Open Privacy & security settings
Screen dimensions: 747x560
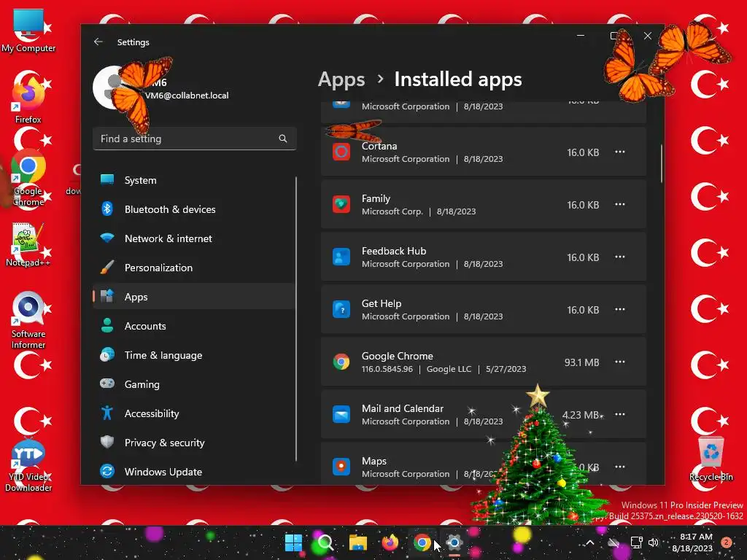point(194,443)
